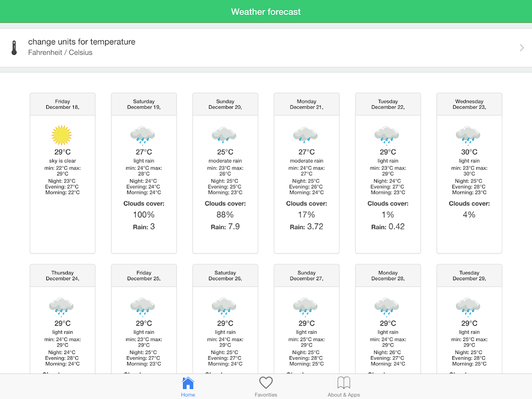Select Friday December 18 card header

pos(62,104)
